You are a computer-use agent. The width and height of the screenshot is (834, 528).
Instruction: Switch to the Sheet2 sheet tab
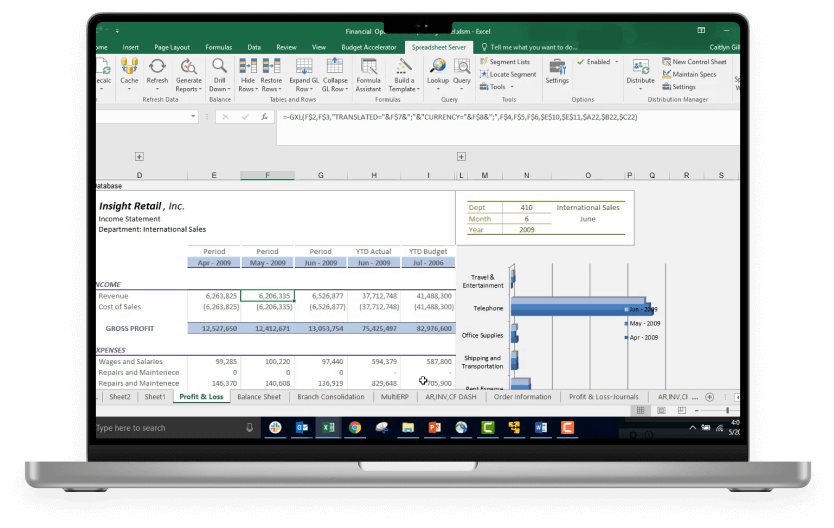tap(120, 397)
